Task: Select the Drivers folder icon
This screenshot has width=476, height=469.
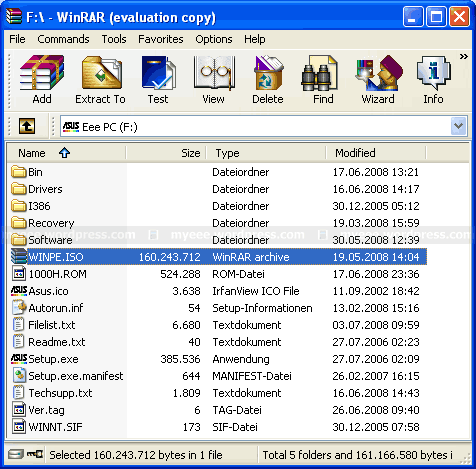Action: (18, 189)
